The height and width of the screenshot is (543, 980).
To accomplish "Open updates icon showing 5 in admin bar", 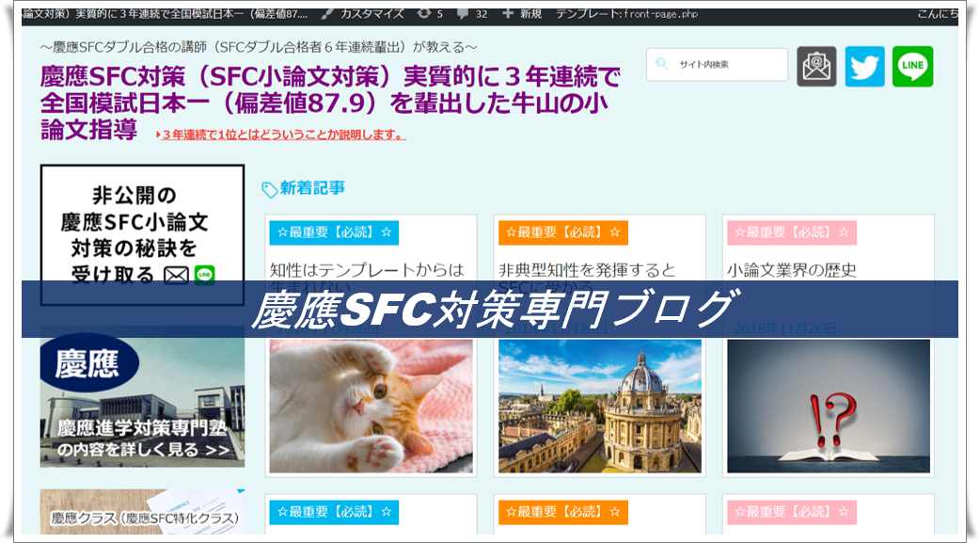I will pos(424,14).
